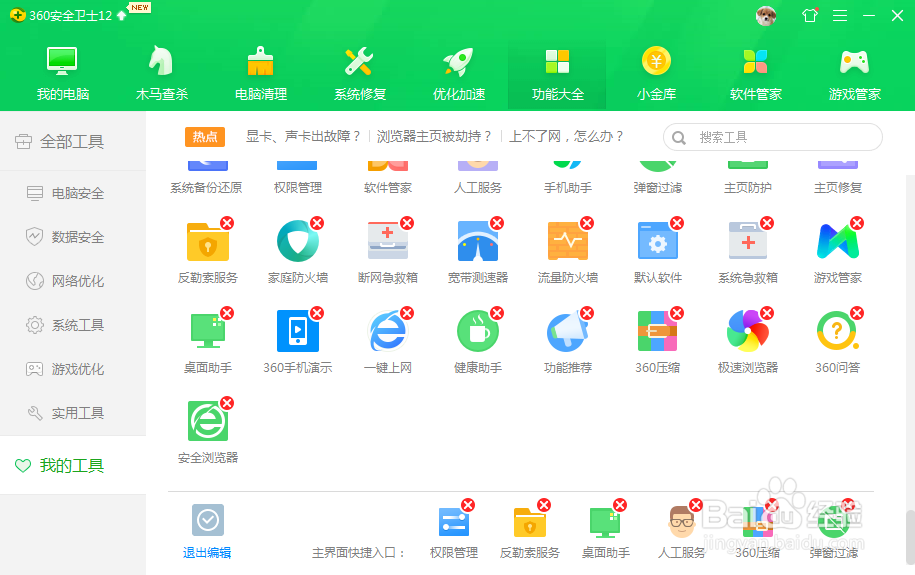Open the 一键上网 tool icon
The height and width of the screenshot is (575, 915).
tap(387, 331)
